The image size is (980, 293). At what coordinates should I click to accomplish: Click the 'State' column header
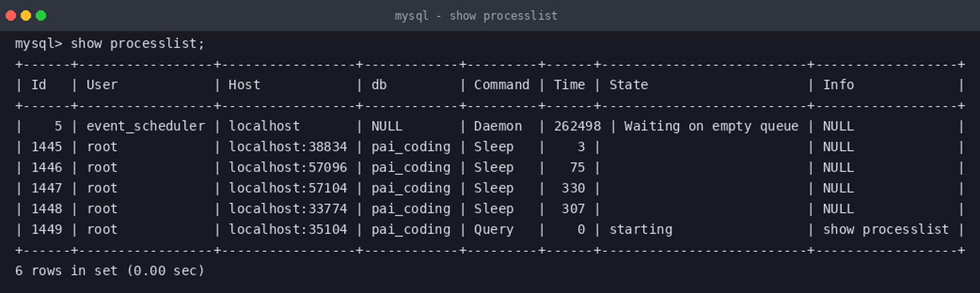629,85
